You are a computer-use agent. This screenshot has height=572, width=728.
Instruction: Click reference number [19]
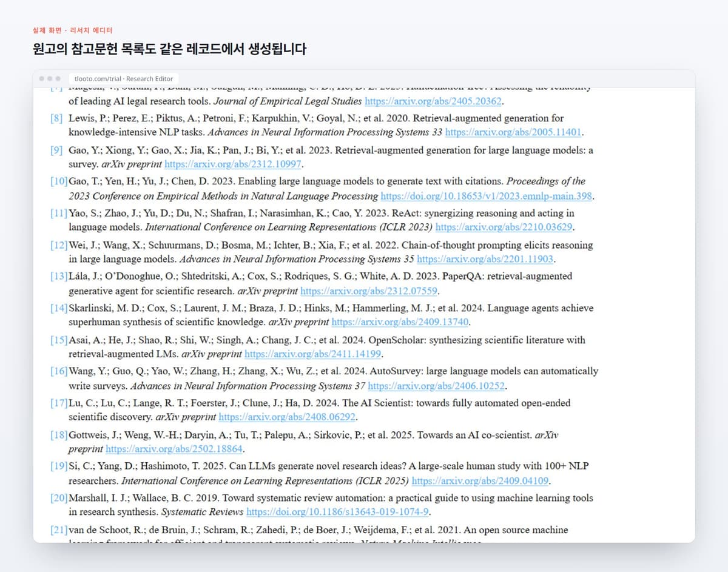coord(59,466)
